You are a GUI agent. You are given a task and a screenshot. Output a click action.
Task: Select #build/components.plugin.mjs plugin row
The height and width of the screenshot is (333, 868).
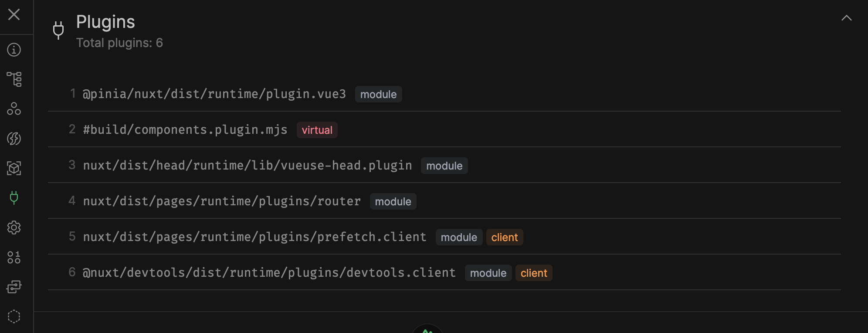[x=444, y=129]
